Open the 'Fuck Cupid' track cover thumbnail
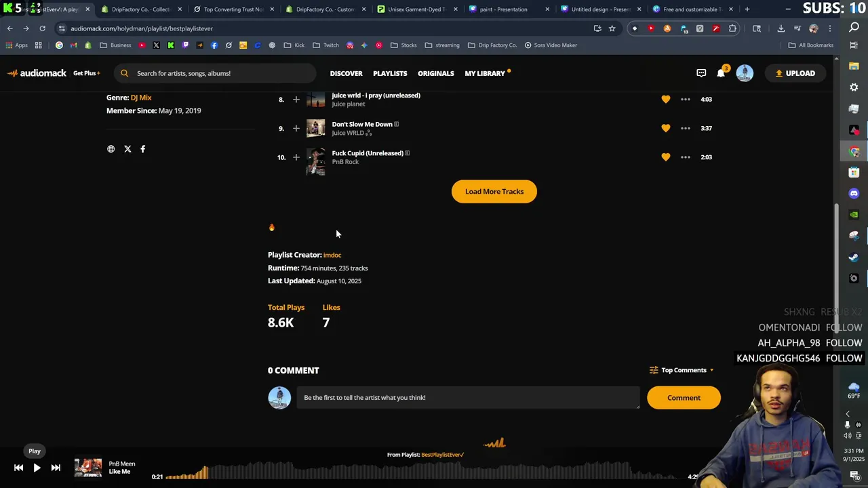 (316, 162)
